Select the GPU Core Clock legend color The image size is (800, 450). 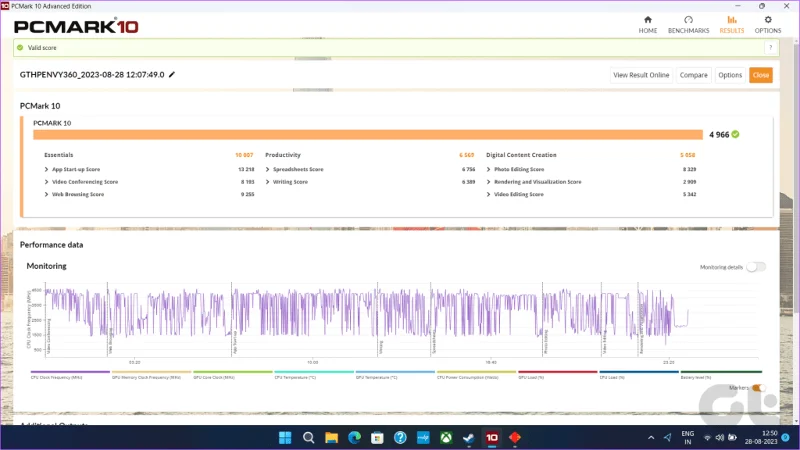233,372
